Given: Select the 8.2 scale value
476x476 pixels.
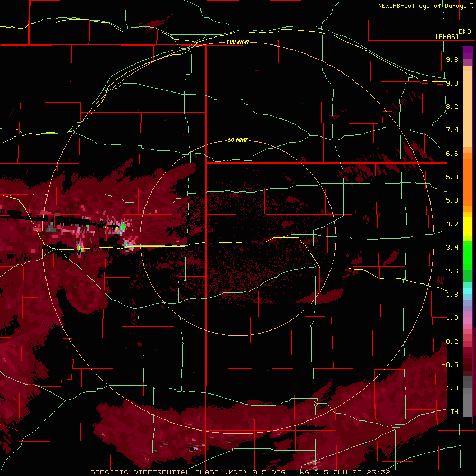Looking at the screenshot, I should click(x=452, y=106).
